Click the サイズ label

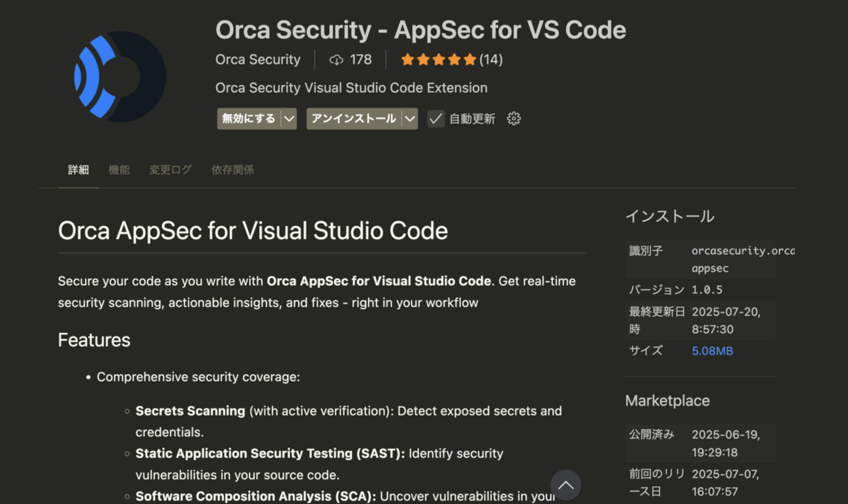pyautogui.click(x=646, y=351)
